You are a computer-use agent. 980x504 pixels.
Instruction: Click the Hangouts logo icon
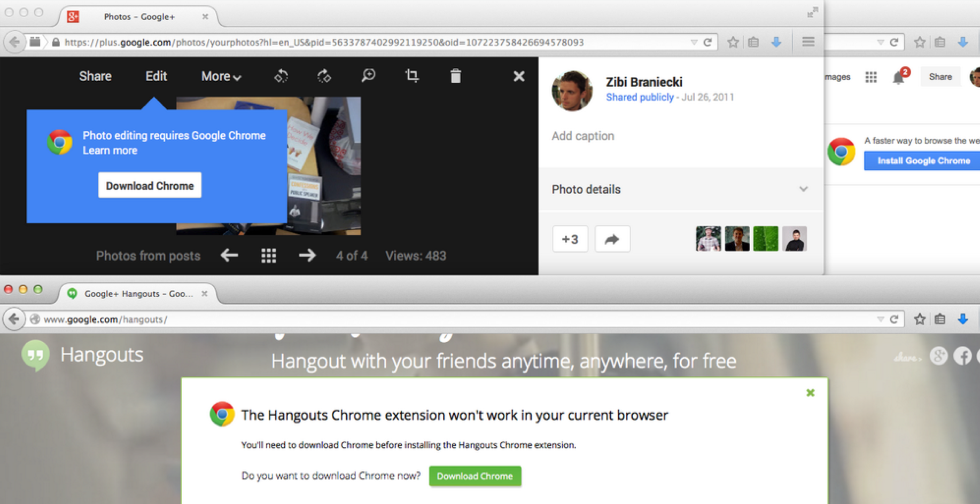click(35, 356)
